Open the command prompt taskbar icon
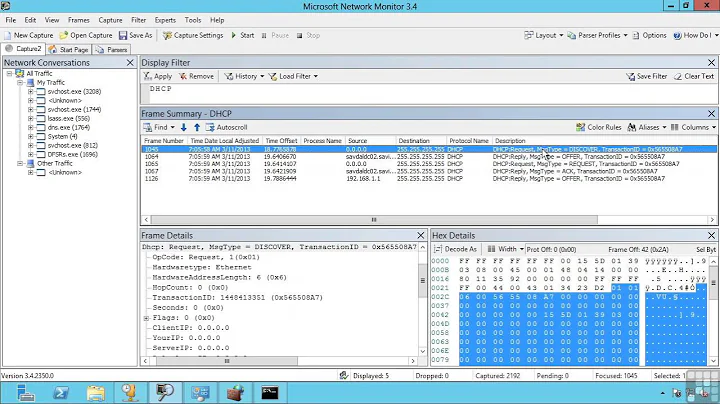 [270, 393]
